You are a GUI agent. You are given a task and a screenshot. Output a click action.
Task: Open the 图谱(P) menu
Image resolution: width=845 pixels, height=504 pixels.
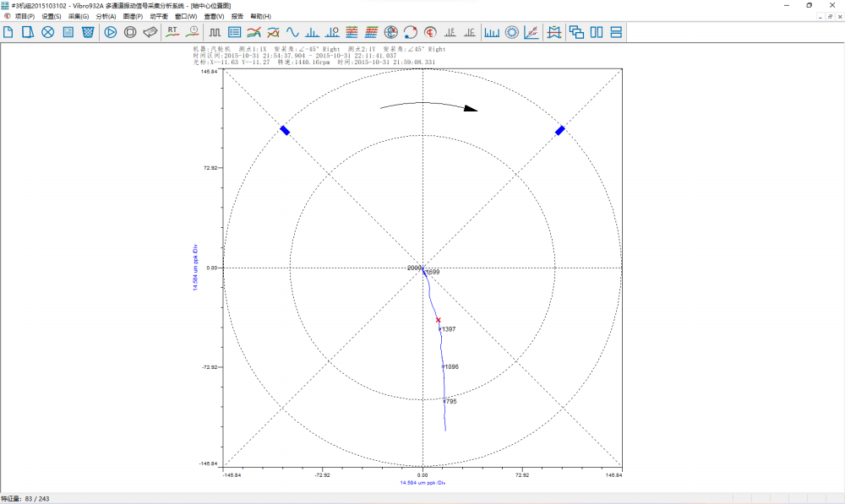point(133,17)
